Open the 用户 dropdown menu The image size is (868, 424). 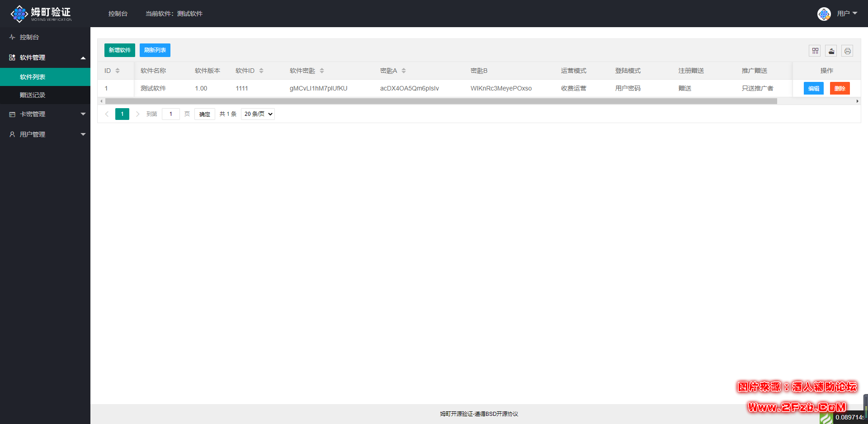847,14
